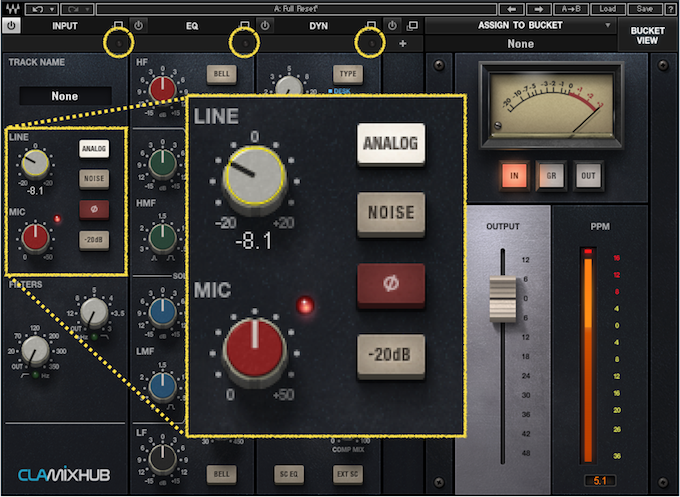Click the CLA MixHub logo
Viewport: 680px width, 497px height.
64,474
